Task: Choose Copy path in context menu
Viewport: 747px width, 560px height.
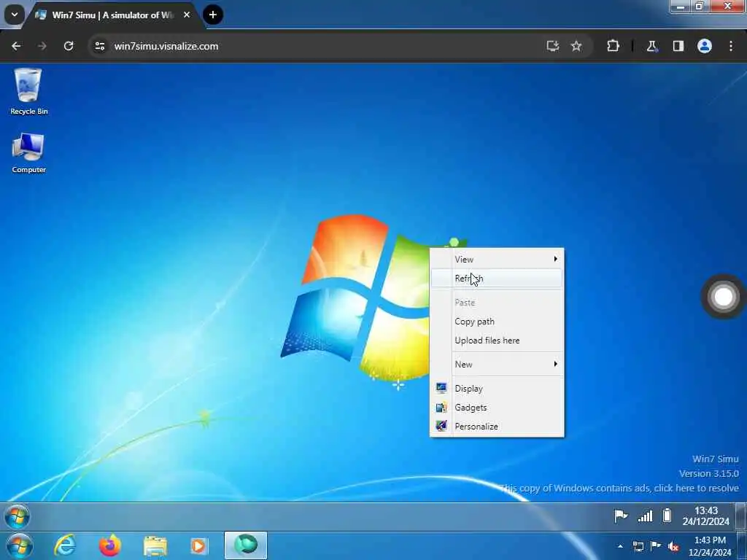Action: click(497, 322)
